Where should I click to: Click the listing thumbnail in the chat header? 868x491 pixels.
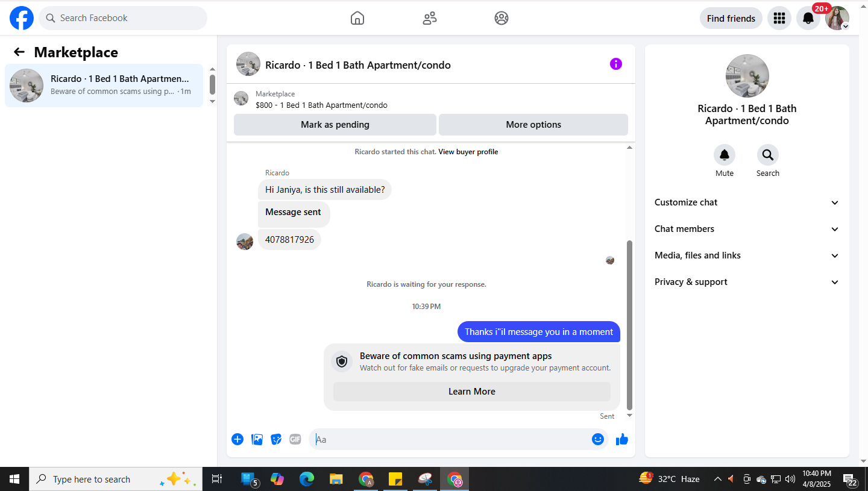pos(248,64)
